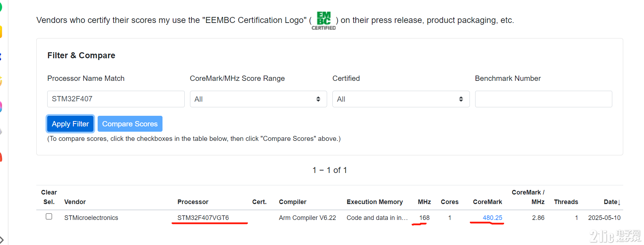Click the EEMBC Certified logo image

pyautogui.click(x=324, y=21)
